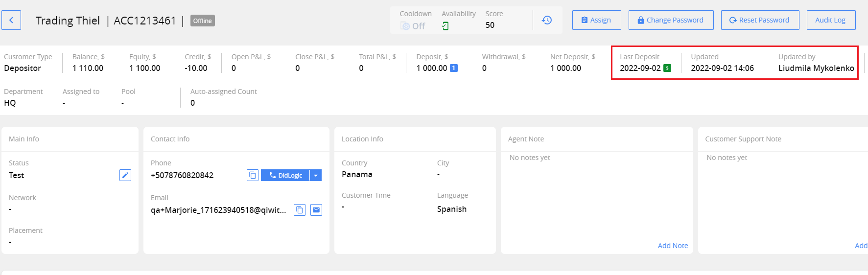Image resolution: width=868 pixels, height=275 pixels.
Task: Open the Audit Log
Action: (x=831, y=20)
